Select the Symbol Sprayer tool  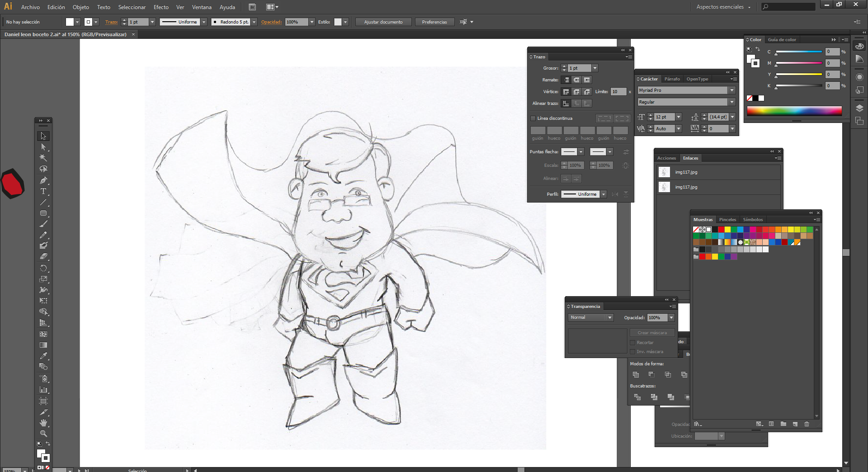click(43, 378)
